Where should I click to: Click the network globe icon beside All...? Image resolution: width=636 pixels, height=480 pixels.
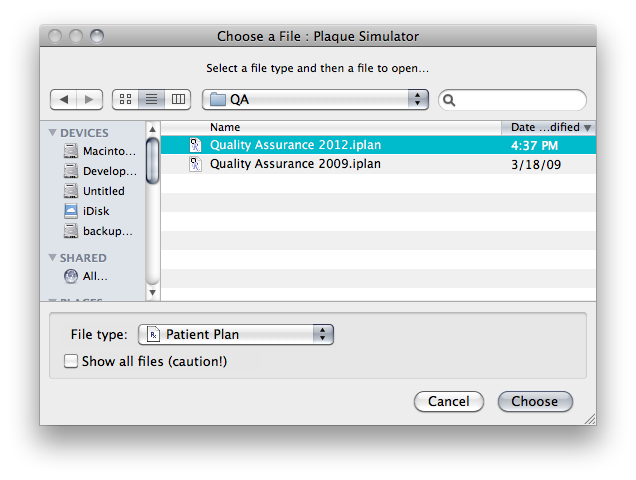pos(71,276)
